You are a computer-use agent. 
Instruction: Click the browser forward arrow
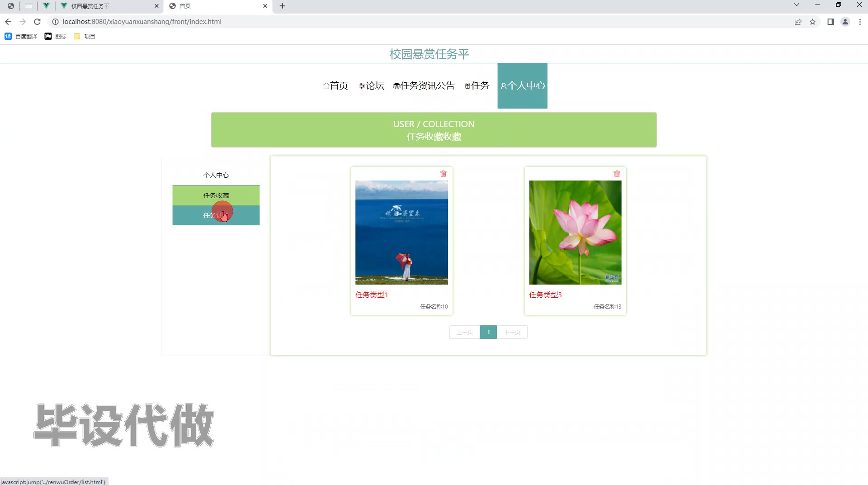point(23,22)
